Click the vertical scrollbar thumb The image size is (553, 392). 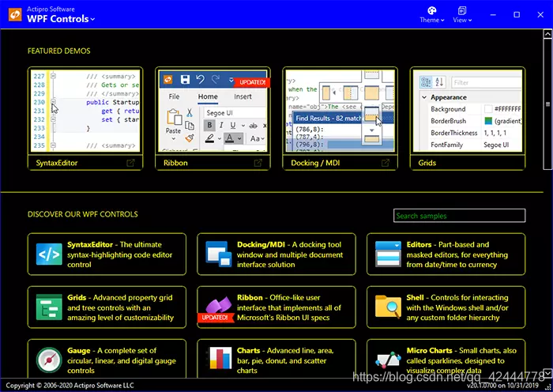pyautogui.click(x=547, y=104)
